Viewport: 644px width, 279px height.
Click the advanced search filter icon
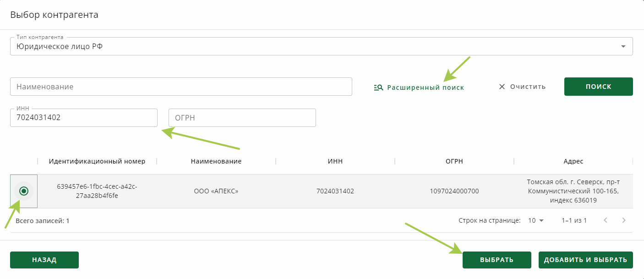378,88
